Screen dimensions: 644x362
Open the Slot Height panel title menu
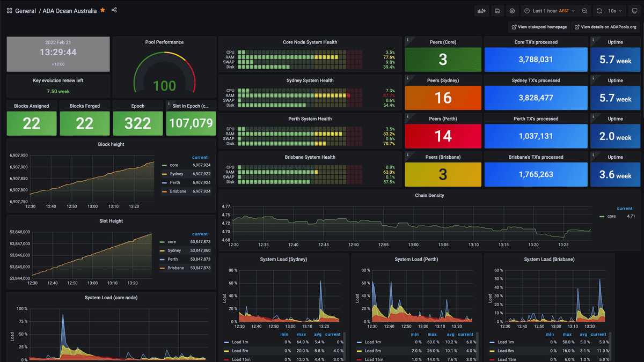111,221
